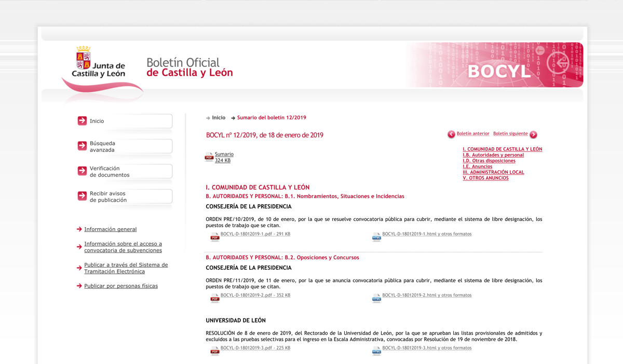Open BOCYL-D-18012019-1.html y otros formatos

tap(427, 234)
